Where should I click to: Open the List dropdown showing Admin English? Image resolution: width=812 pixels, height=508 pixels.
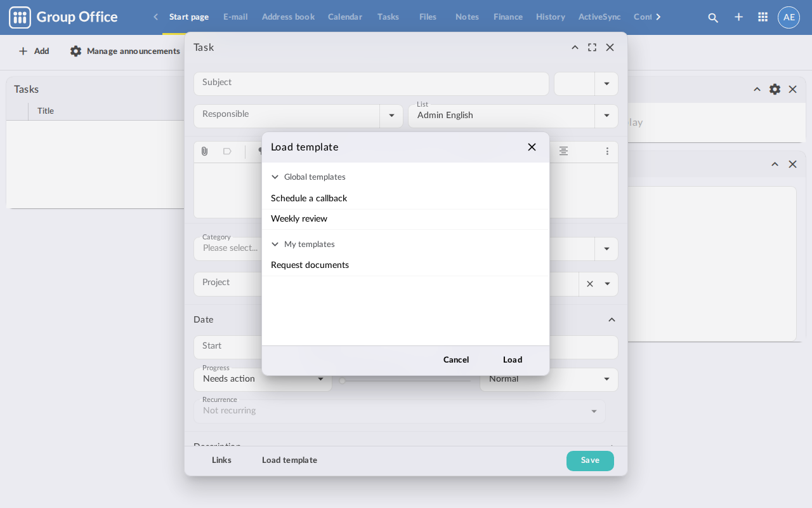coord(606,116)
